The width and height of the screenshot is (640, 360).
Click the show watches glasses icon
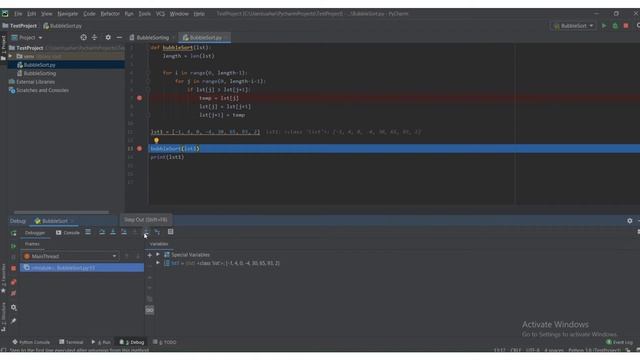150,310
